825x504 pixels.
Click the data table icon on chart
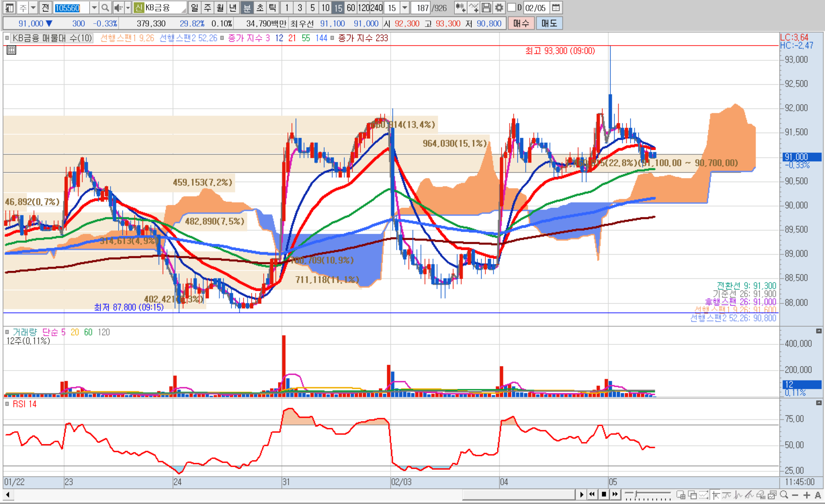[11, 50]
